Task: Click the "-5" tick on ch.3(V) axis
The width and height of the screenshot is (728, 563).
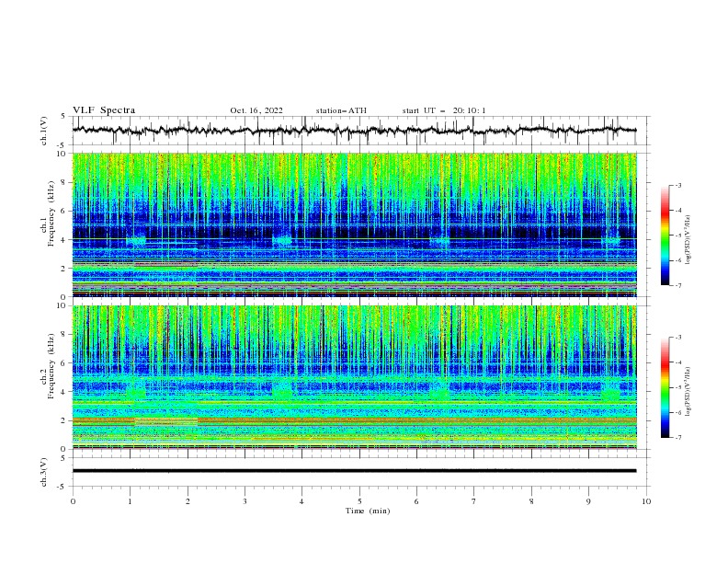Action: pyautogui.click(x=63, y=487)
